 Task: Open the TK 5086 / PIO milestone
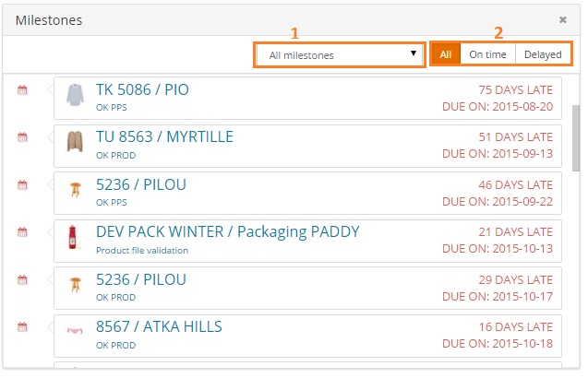pyautogui.click(x=142, y=89)
